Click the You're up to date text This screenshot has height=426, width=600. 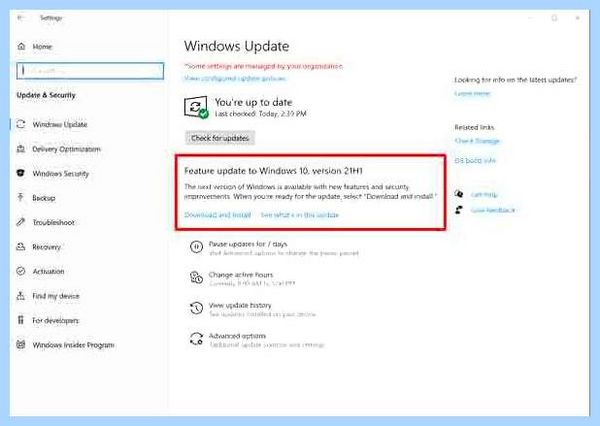point(253,102)
